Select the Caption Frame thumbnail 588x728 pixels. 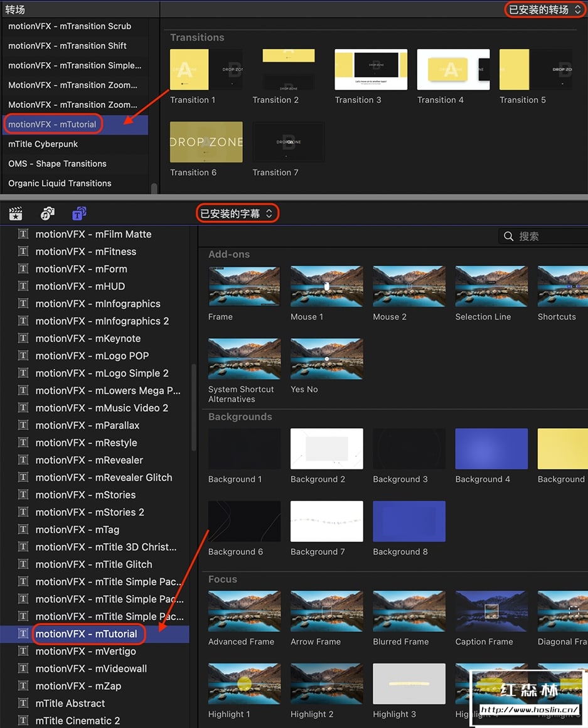491,611
